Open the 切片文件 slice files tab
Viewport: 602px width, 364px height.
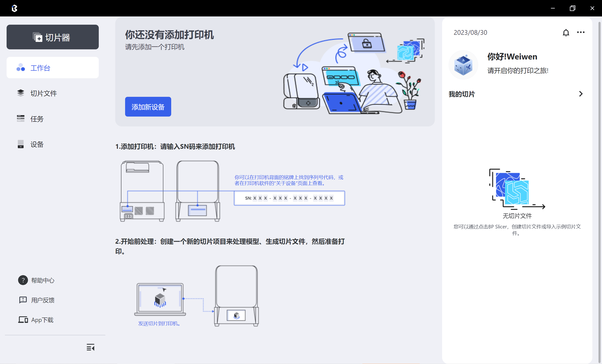pos(44,93)
